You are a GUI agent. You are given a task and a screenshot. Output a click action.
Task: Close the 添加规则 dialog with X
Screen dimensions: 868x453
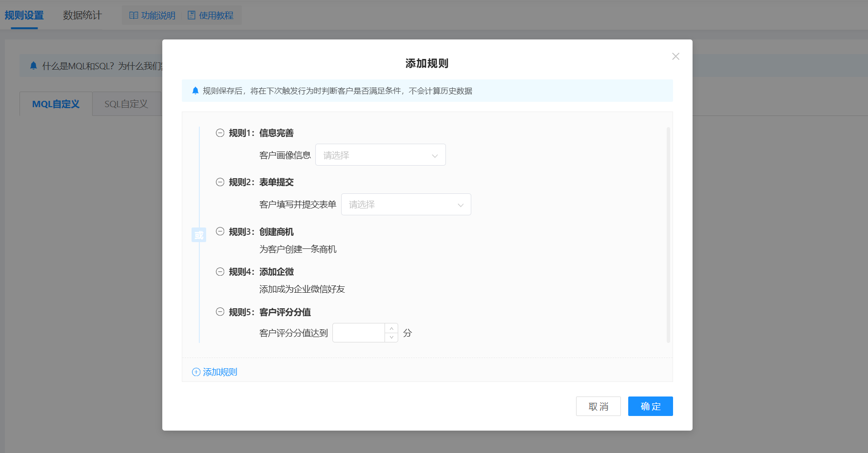click(675, 57)
